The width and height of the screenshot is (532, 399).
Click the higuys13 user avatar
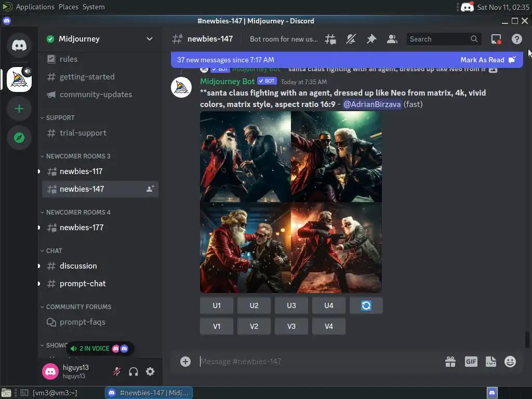[50, 371]
